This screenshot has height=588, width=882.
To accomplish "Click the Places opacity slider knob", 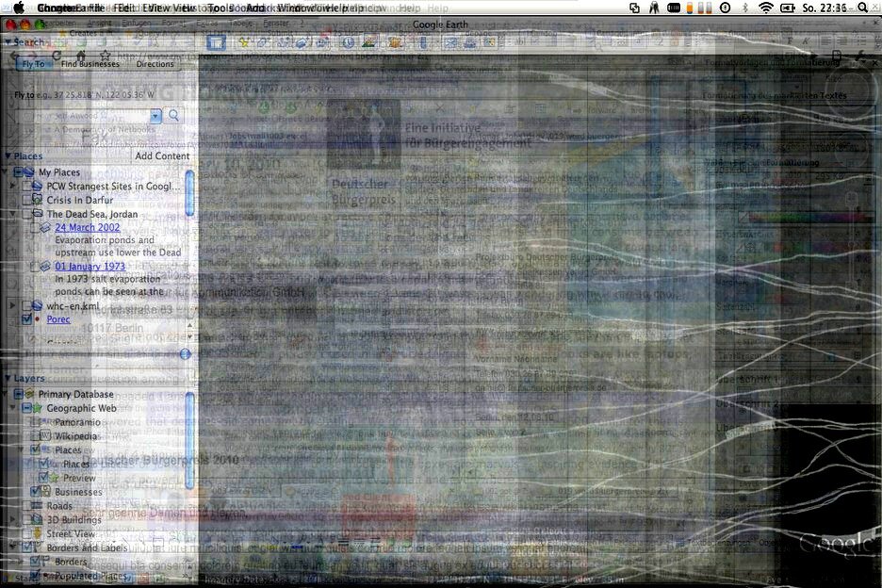I will [x=185, y=354].
